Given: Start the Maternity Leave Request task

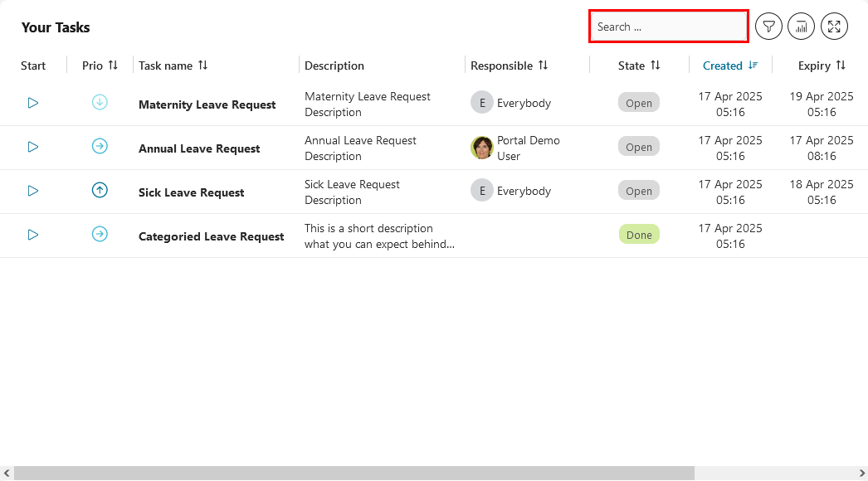Looking at the screenshot, I should click(33, 103).
